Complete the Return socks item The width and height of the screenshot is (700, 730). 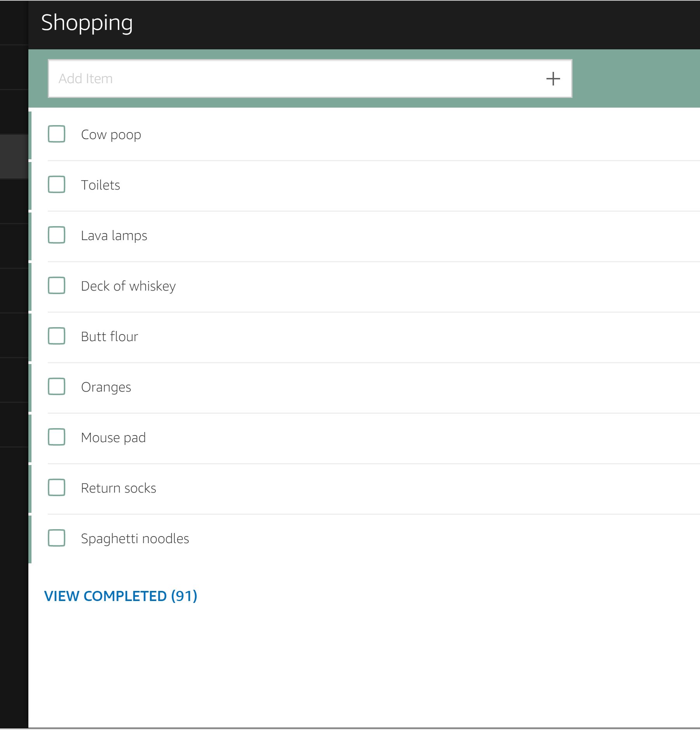pyautogui.click(x=56, y=488)
